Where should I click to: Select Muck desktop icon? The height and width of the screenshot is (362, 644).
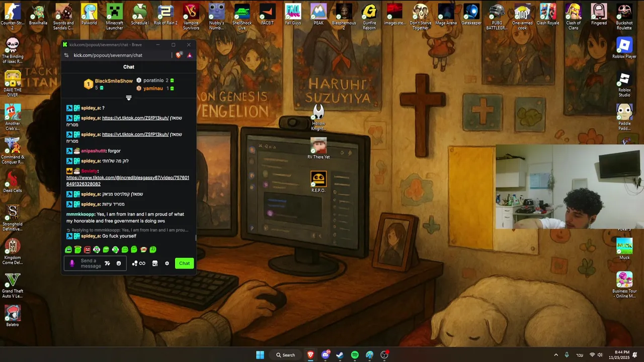(x=624, y=249)
